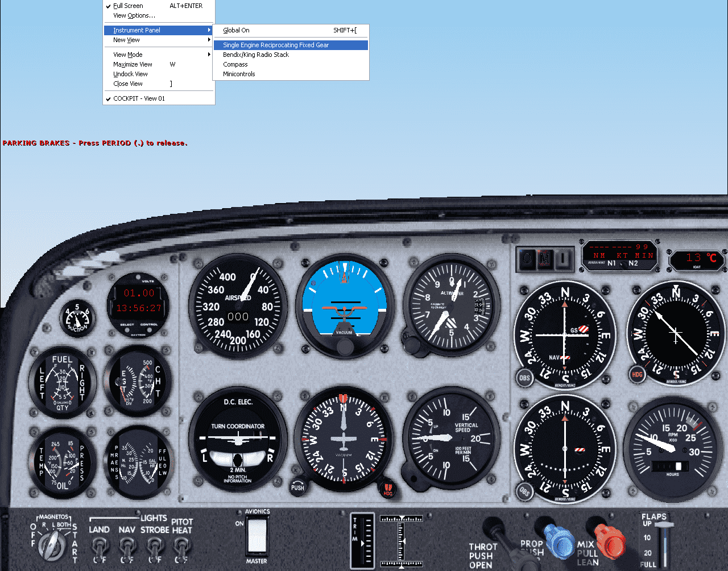Click the OBS knob on the upper NAV gauge
This screenshot has height=571, width=728.
pyautogui.click(x=524, y=378)
